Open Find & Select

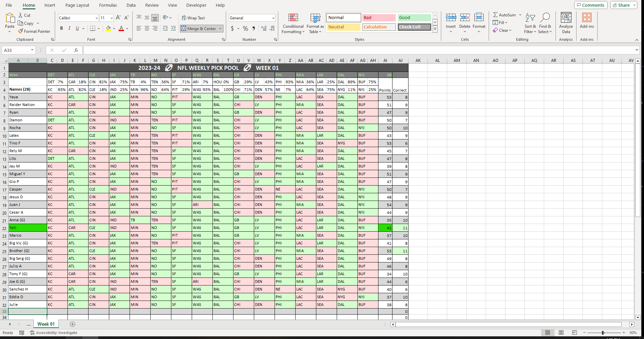(545, 23)
